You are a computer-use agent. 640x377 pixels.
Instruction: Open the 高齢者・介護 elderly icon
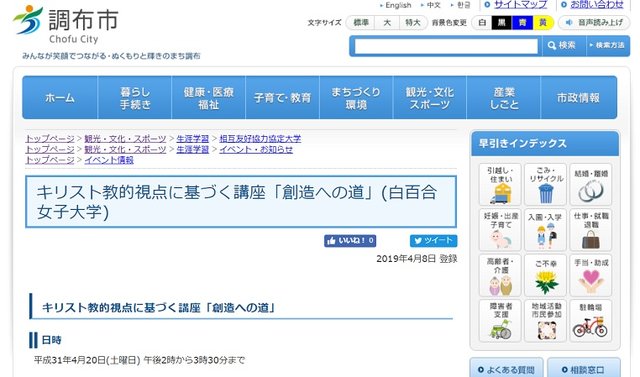point(500,275)
